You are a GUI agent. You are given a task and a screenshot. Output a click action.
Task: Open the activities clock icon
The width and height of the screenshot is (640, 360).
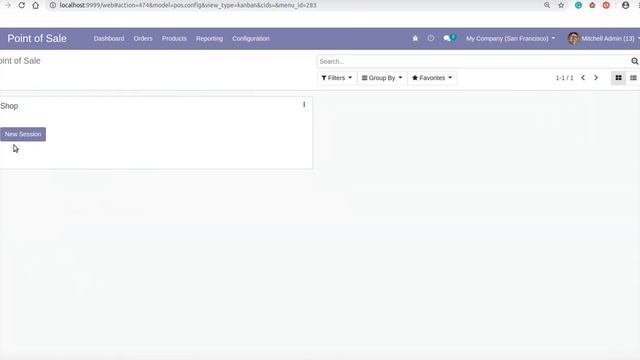pos(431,38)
